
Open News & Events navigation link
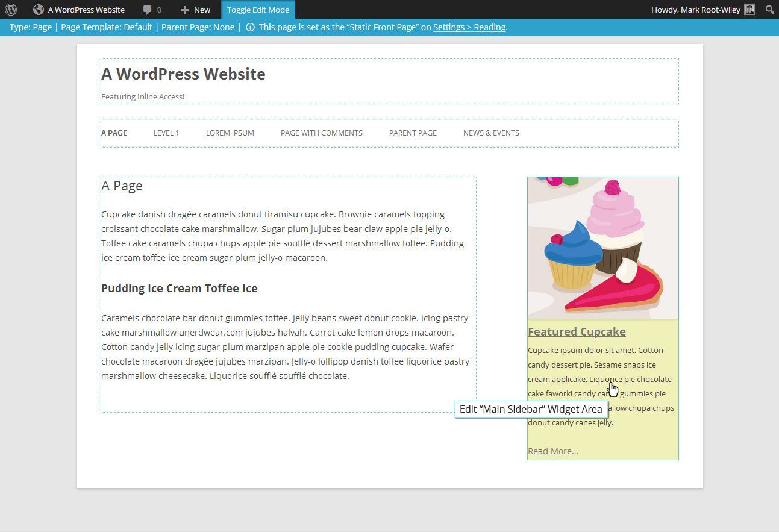(491, 133)
